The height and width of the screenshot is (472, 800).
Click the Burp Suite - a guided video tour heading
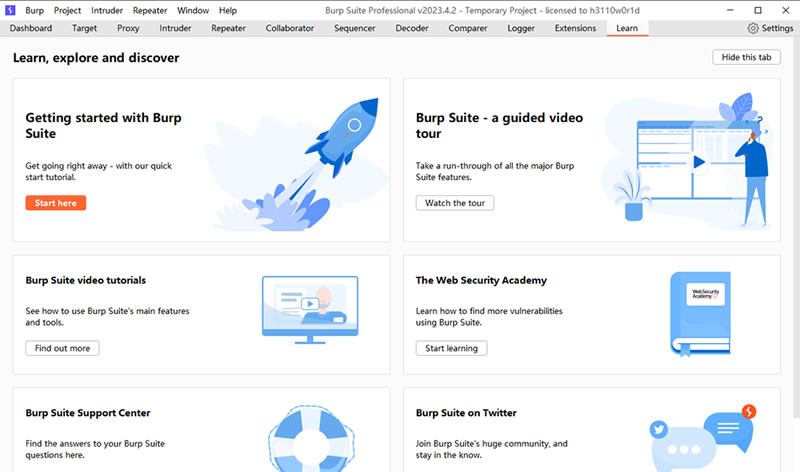pyautogui.click(x=499, y=126)
